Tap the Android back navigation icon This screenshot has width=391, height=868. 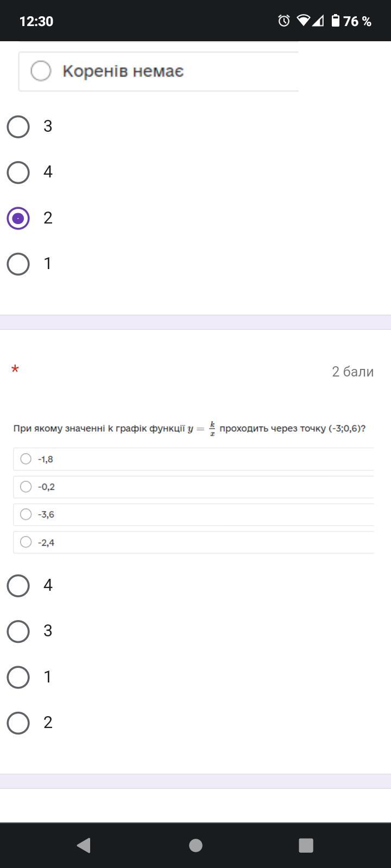click(84, 845)
